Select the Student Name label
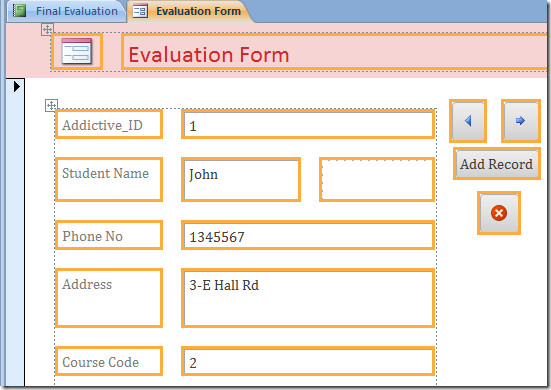Screen dimensions: 551x390 tap(109, 180)
